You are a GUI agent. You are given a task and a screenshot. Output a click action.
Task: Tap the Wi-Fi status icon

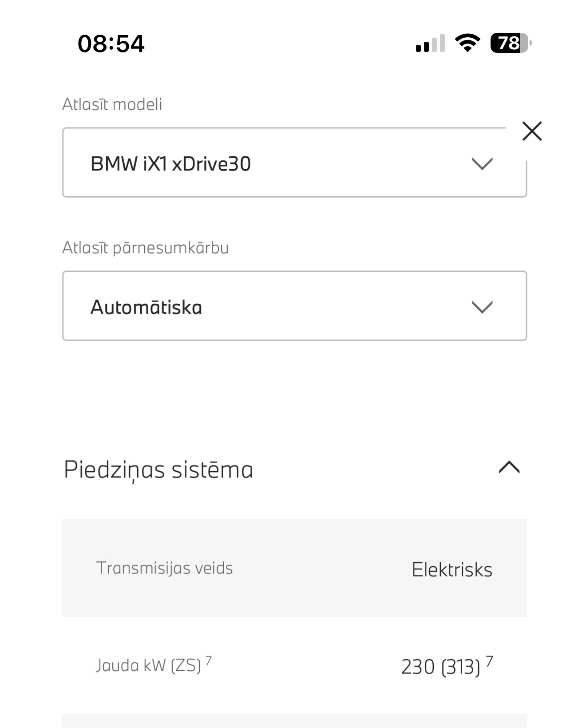click(467, 43)
